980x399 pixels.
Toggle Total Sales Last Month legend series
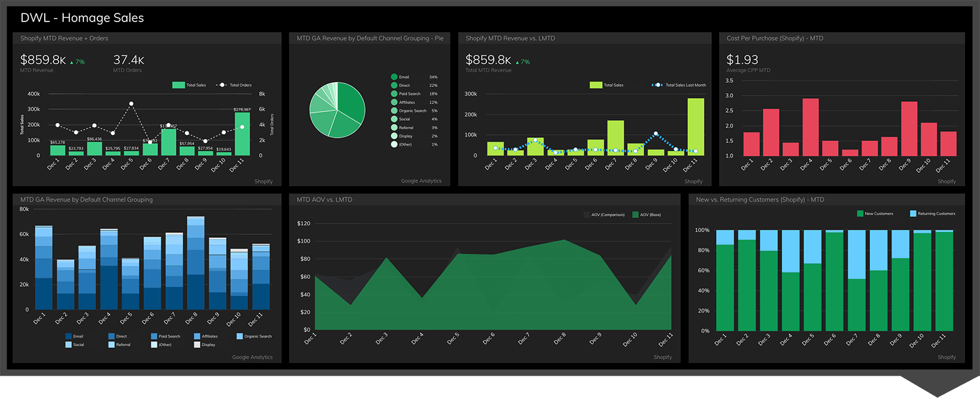679,85
